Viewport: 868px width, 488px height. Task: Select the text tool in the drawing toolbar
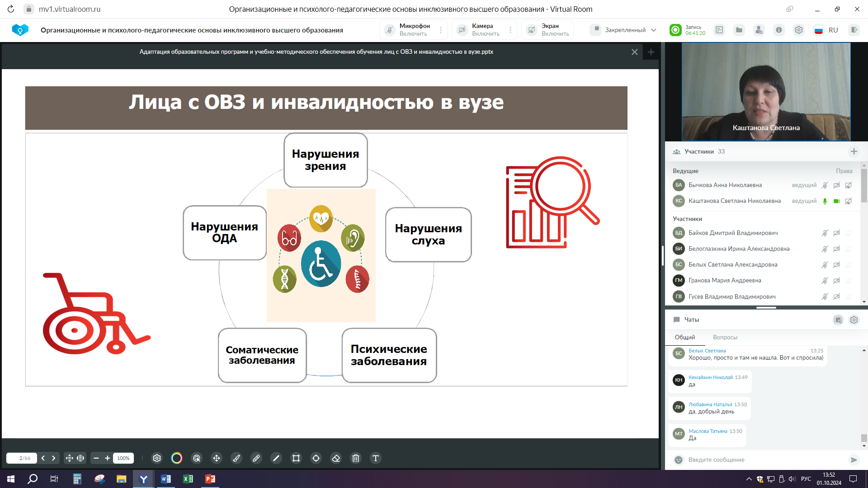pyautogui.click(x=375, y=458)
